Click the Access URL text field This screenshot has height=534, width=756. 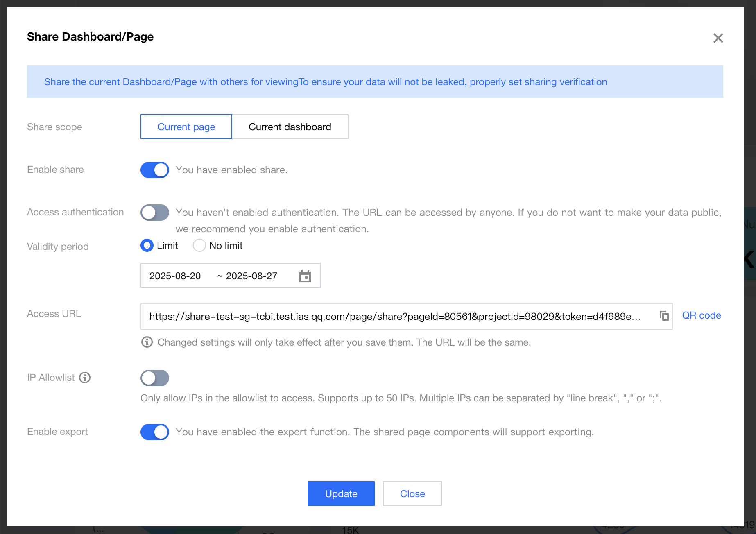395,317
